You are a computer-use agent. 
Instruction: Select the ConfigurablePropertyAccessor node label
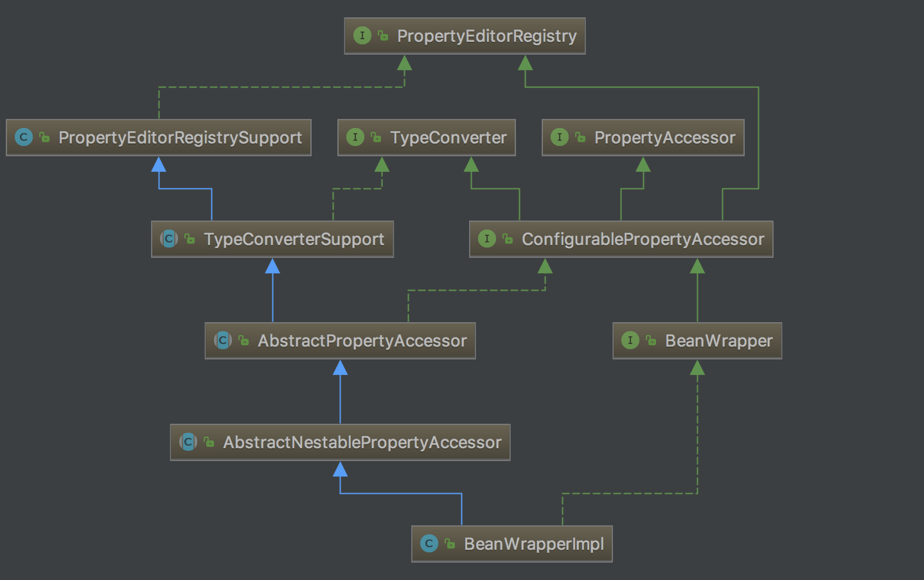tap(643, 239)
